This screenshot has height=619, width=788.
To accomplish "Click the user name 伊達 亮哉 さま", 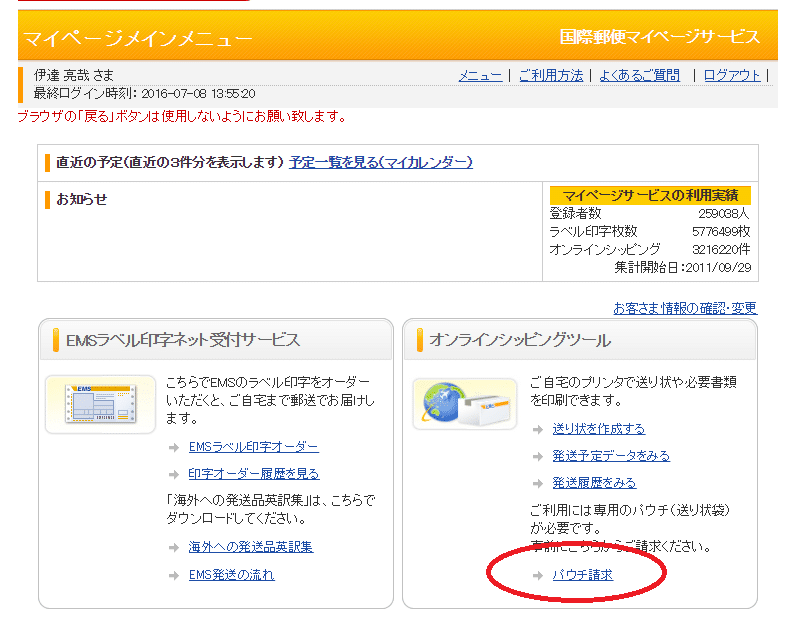I will point(74,75).
